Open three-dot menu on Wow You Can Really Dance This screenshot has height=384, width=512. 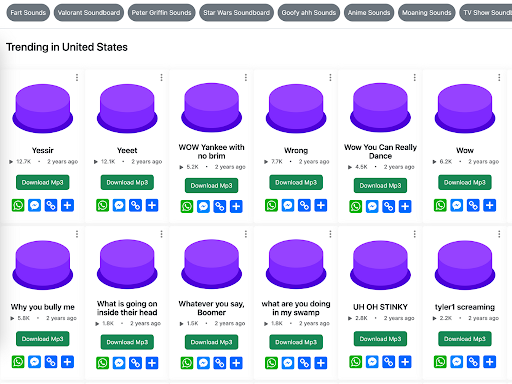click(415, 77)
